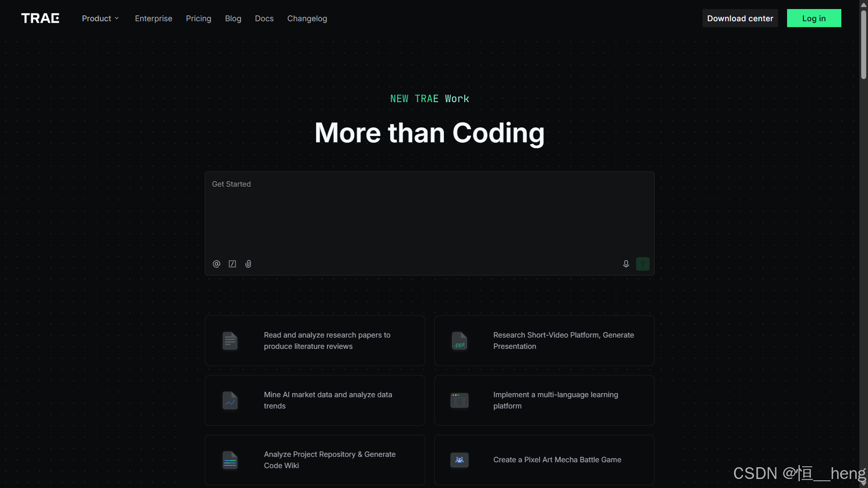Open the Enterprise page
Screen dimensions: 868x488
tap(154, 19)
